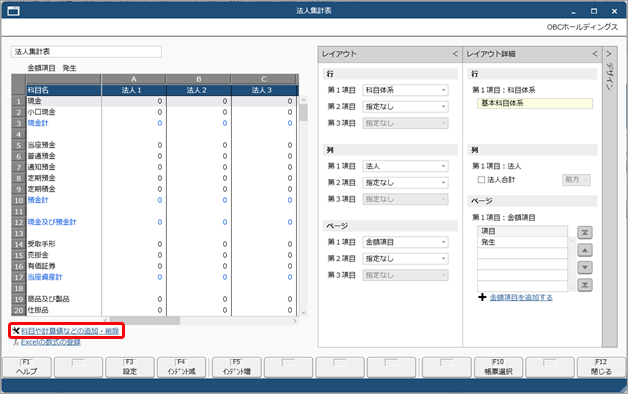Click the window system icon in title bar
This screenshot has height=394, width=628.
click(x=13, y=10)
